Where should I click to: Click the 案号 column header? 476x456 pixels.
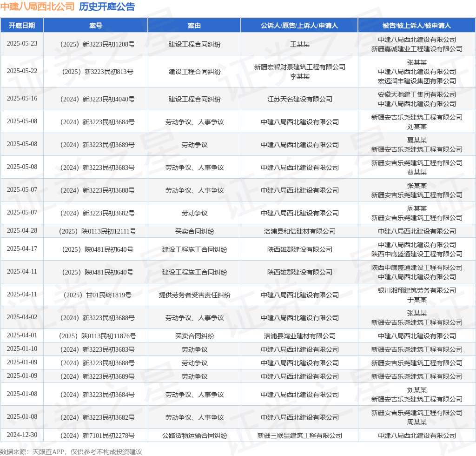(96, 26)
